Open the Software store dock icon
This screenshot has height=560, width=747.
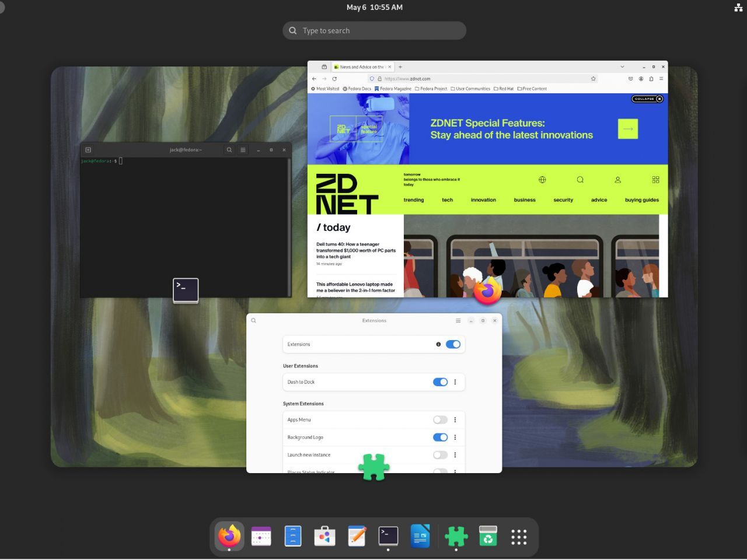324,536
